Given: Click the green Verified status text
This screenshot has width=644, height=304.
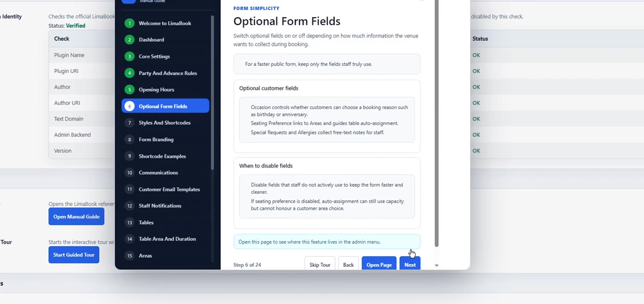Looking at the screenshot, I should 76,26.
